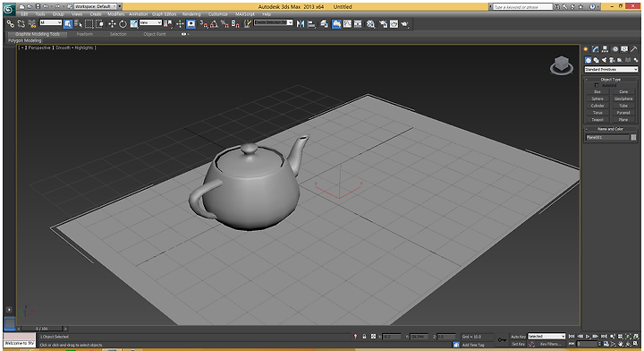The width and height of the screenshot is (644, 351).
Task: Activate the Select and Move tool
Action: (x=112, y=24)
